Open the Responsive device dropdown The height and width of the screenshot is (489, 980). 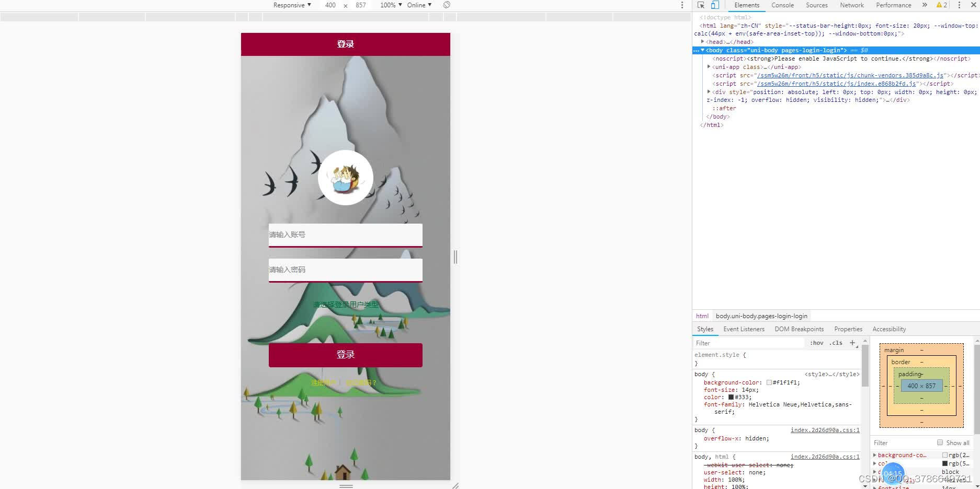[x=292, y=5]
